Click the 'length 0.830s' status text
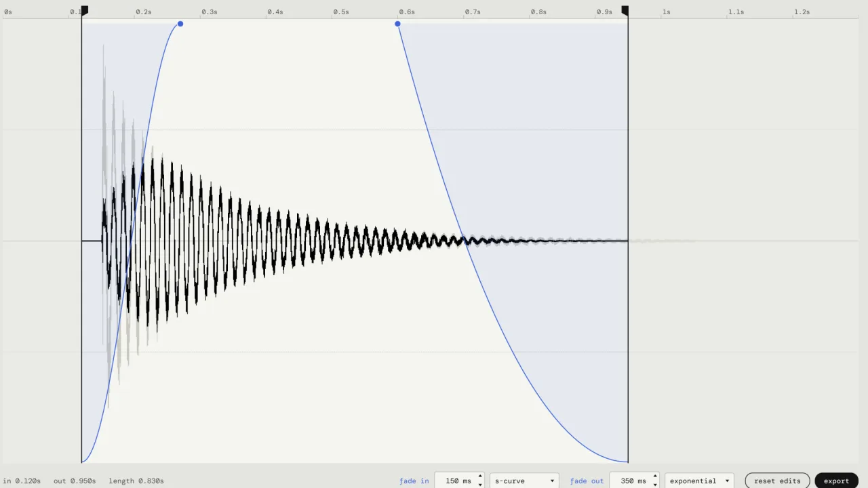This screenshot has height=488, width=868. point(136,481)
